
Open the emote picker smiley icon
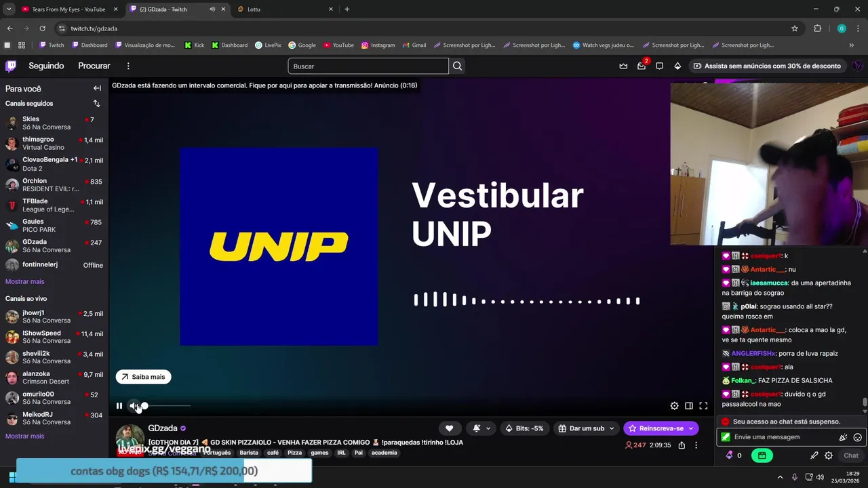pyautogui.click(x=858, y=437)
